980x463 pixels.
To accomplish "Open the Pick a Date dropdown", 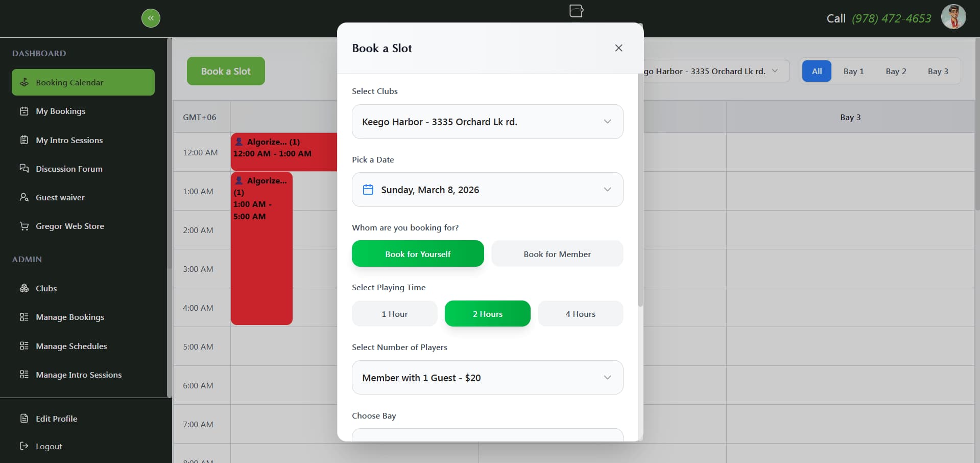I will [488, 190].
